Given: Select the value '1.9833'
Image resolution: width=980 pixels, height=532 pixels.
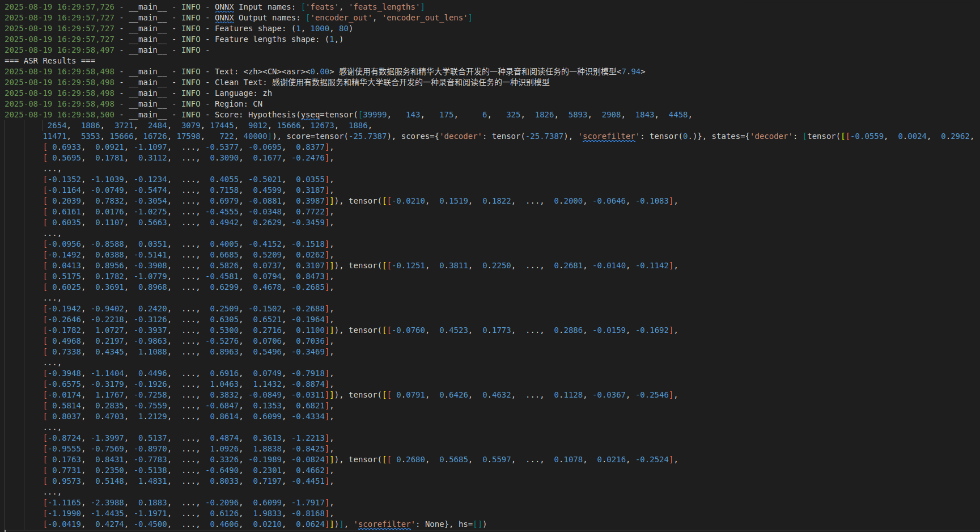Looking at the screenshot, I should [x=267, y=513].
